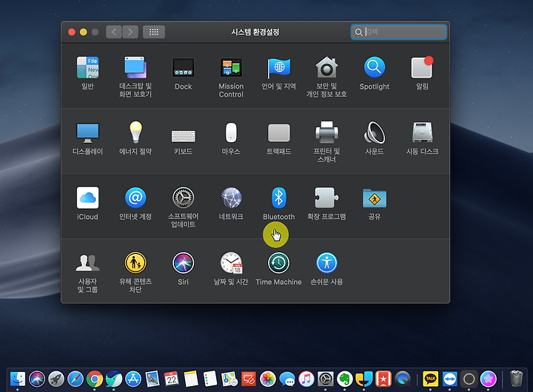Open Launchpad rocket icon in Dock
Screen dimensions: 533x392
tap(56, 379)
